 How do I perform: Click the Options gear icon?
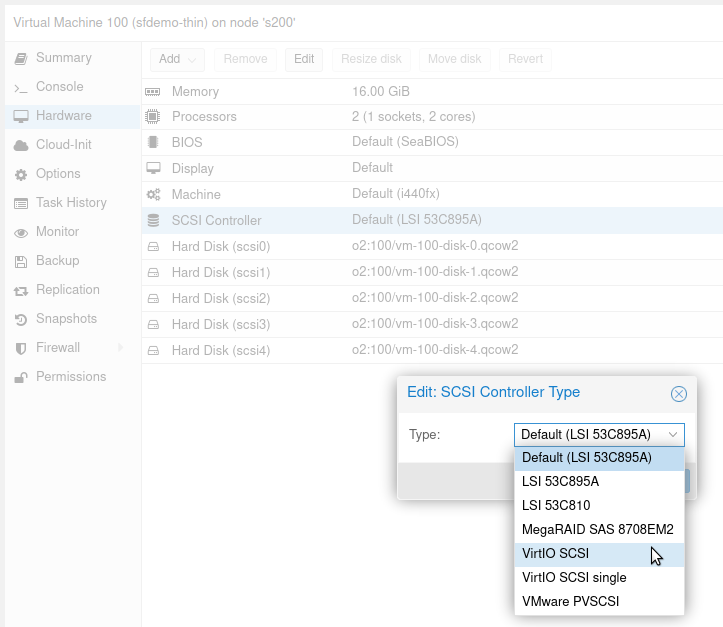pos(21,175)
